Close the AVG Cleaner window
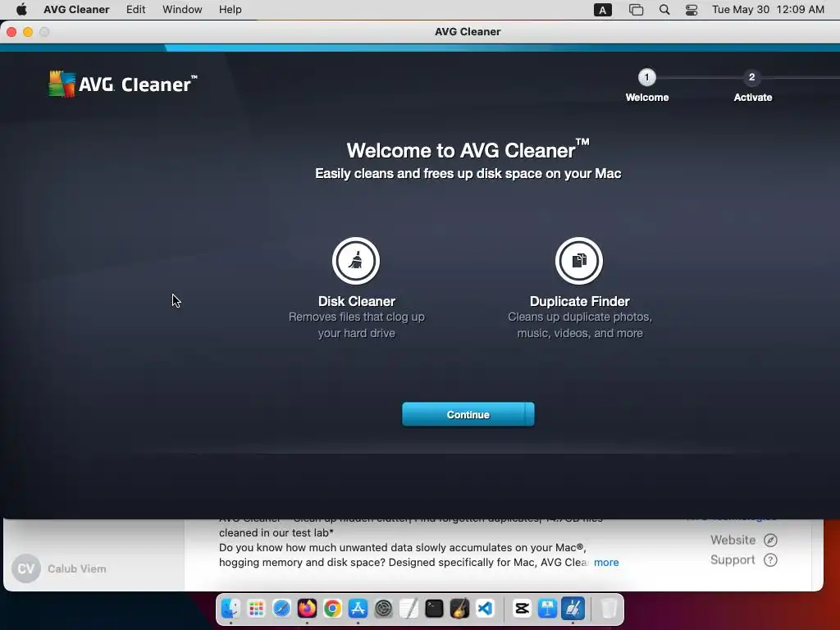 tap(11, 32)
